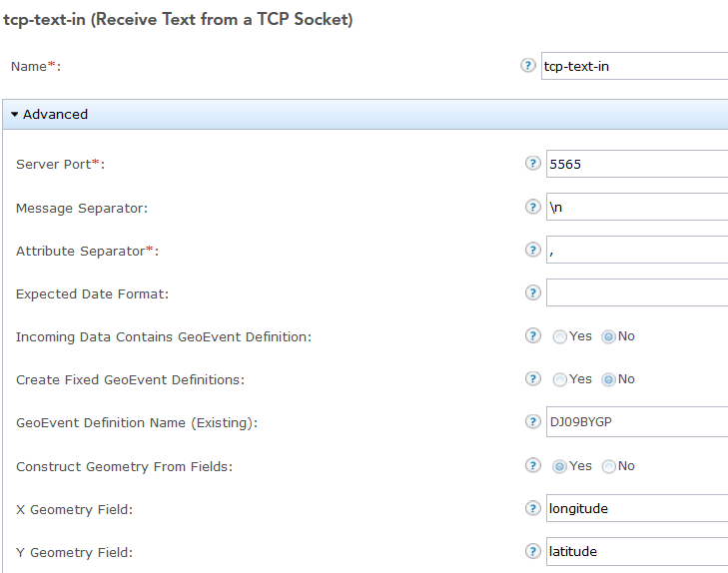
Task: Click help icon for Server Port
Action: tap(533, 164)
